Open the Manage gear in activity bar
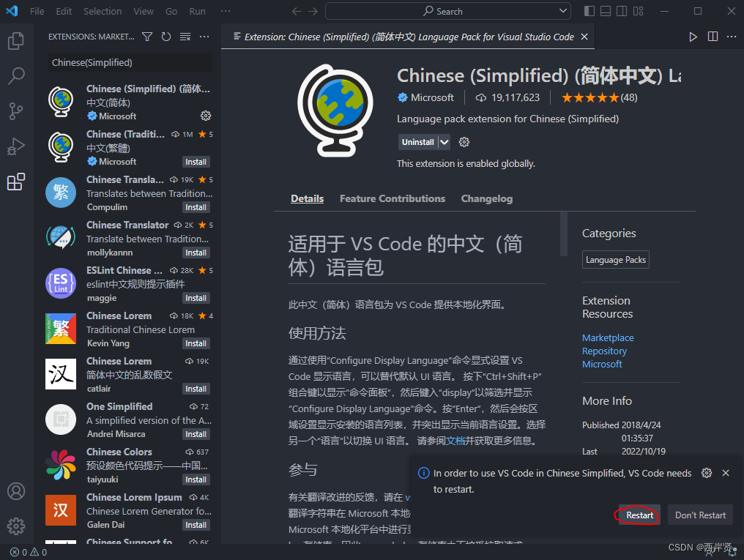744x560 pixels. coord(16,526)
